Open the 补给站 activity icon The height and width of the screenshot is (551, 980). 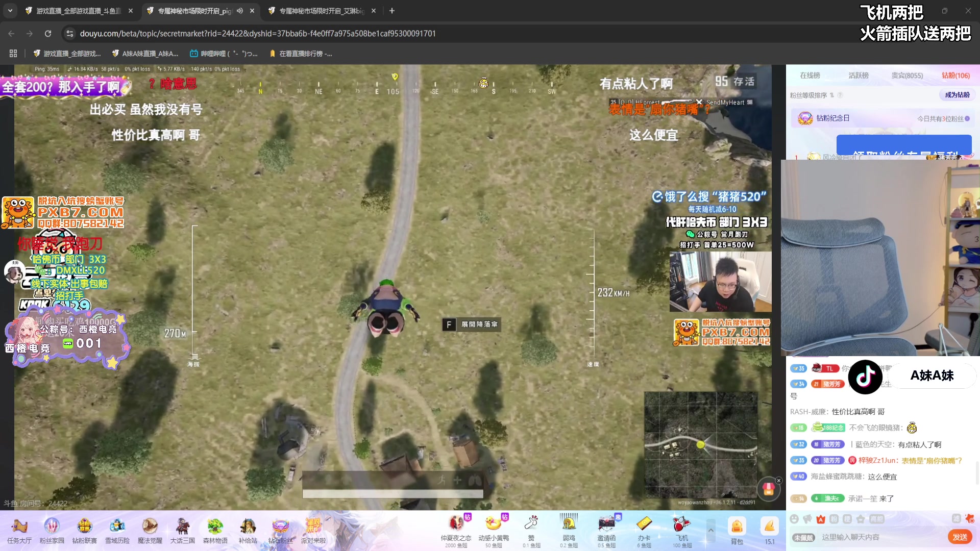point(248,530)
